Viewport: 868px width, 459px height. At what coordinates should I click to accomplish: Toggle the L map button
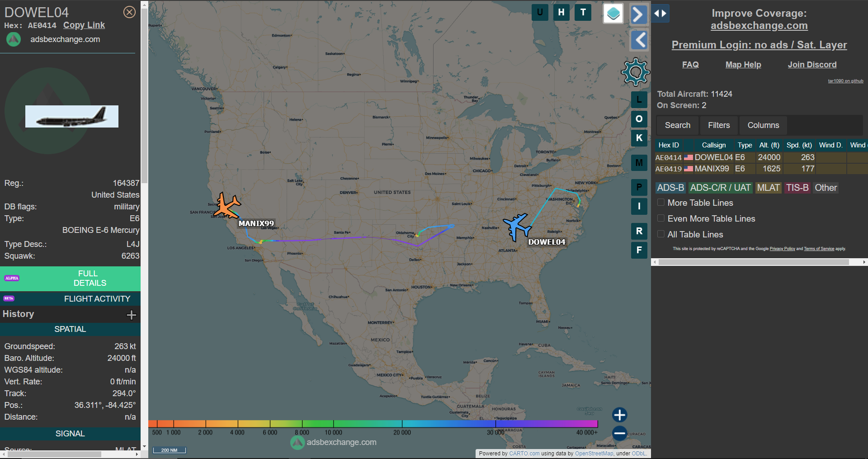(x=639, y=99)
